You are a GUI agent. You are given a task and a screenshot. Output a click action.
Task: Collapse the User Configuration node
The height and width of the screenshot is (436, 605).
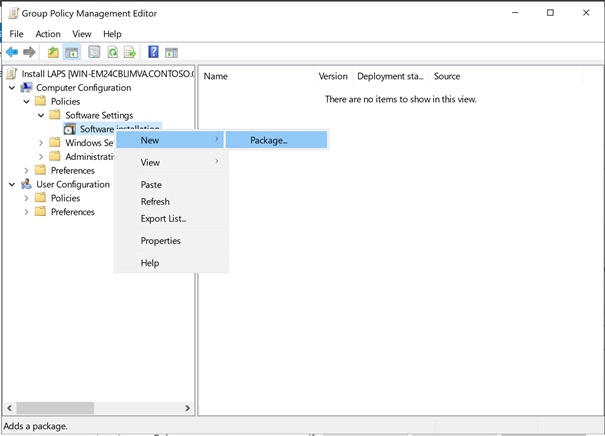[x=12, y=184]
